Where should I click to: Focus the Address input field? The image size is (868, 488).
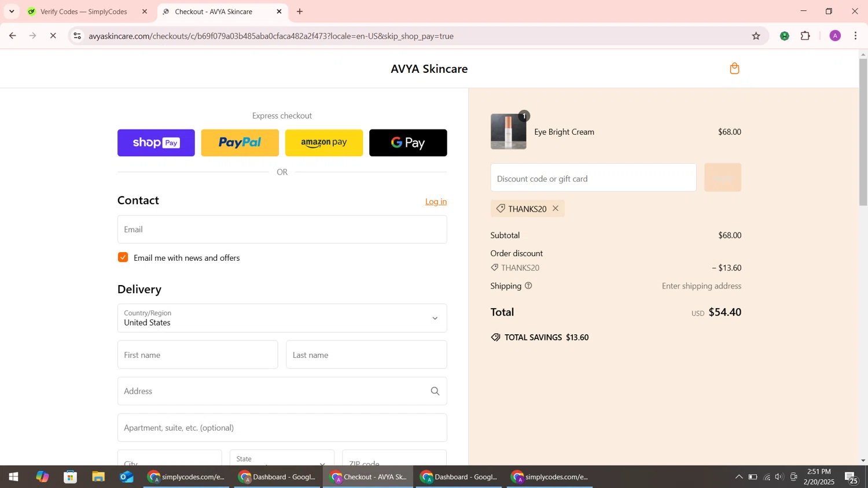pyautogui.click(x=282, y=391)
